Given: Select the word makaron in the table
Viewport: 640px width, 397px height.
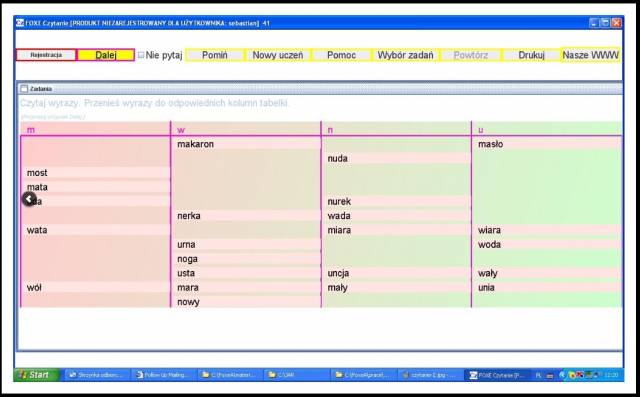Looking at the screenshot, I should click(196, 144).
